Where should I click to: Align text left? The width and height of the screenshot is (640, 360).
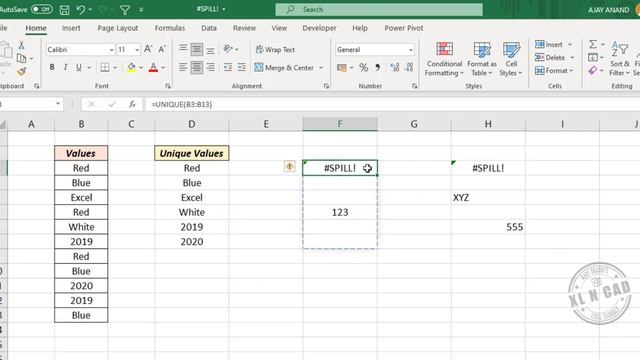point(183,67)
